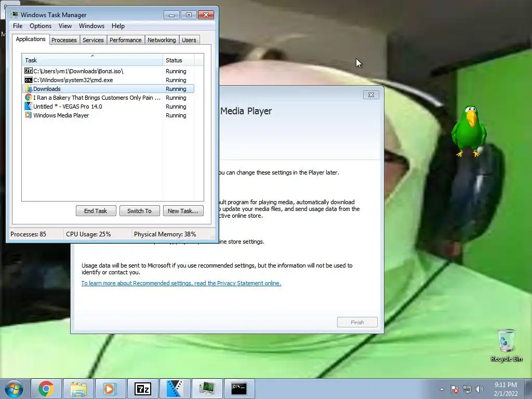The height and width of the screenshot is (399, 532).
Task: Click the Physical Memory: 38% status entry
Action: [x=165, y=234]
